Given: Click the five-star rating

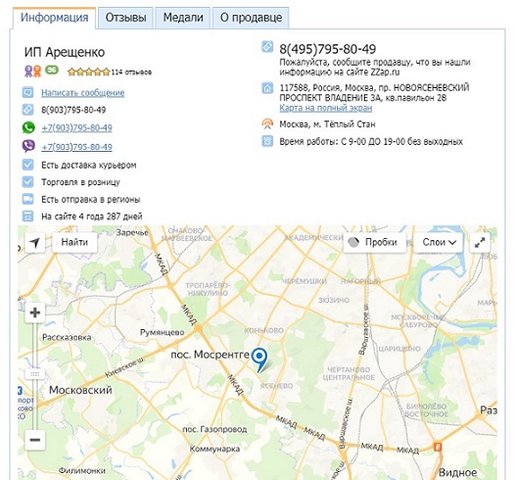Looking at the screenshot, I should 88,72.
